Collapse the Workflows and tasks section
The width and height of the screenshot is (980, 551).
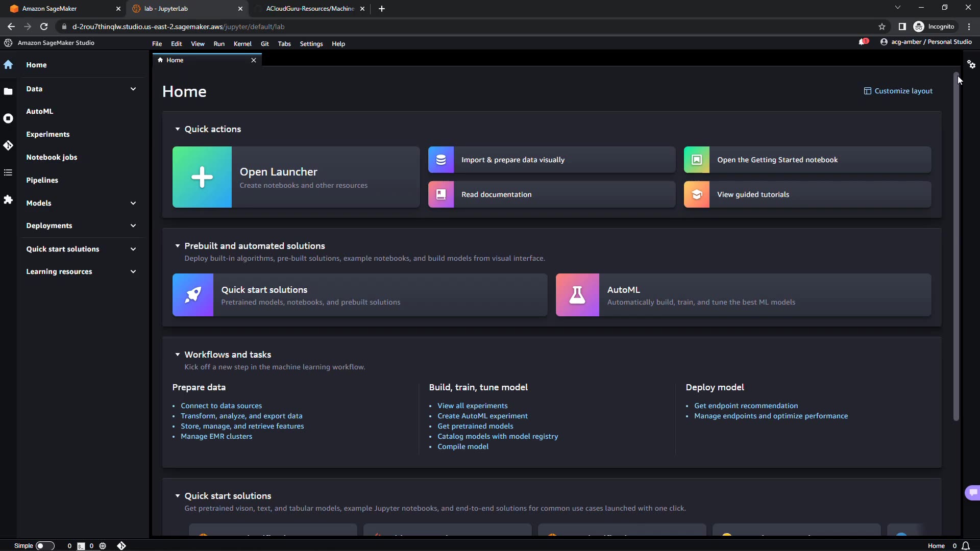coord(178,355)
